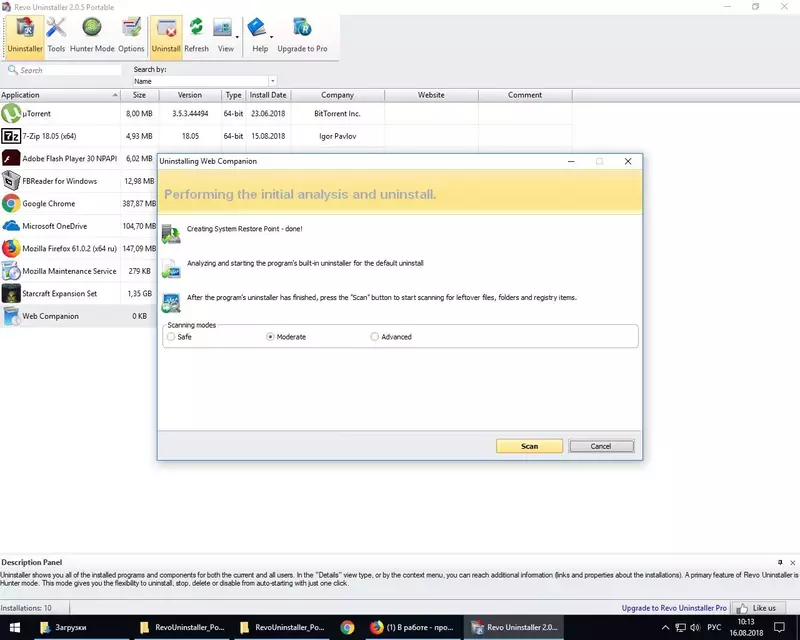Click BitTorrent Inc. company cell

point(337,113)
